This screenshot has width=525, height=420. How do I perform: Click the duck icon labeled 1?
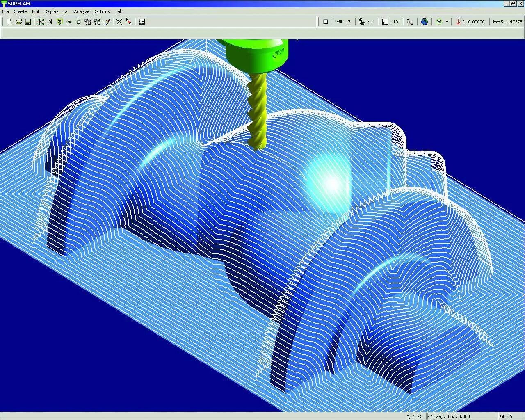pyautogui.click(x=366, y=22)
